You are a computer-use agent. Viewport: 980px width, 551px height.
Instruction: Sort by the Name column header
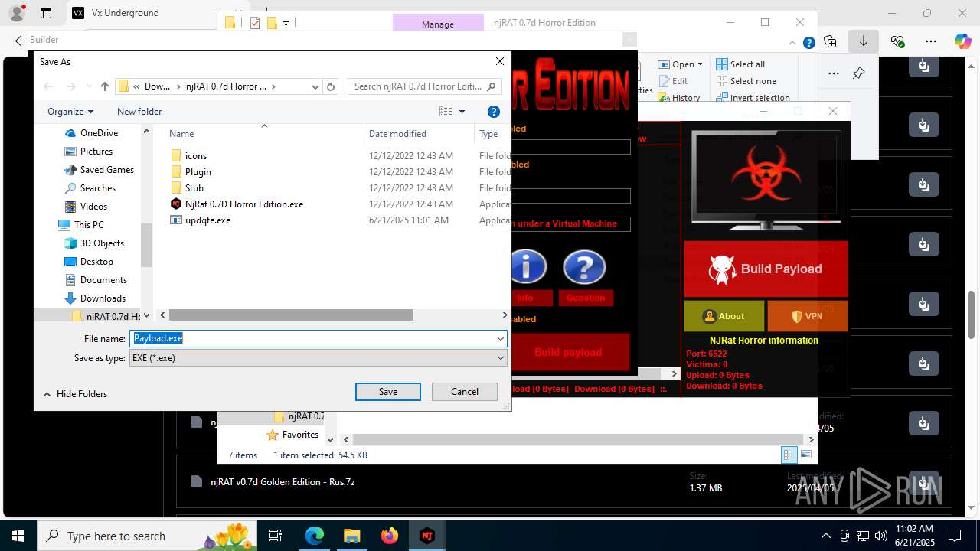click(x=181, y=134)
